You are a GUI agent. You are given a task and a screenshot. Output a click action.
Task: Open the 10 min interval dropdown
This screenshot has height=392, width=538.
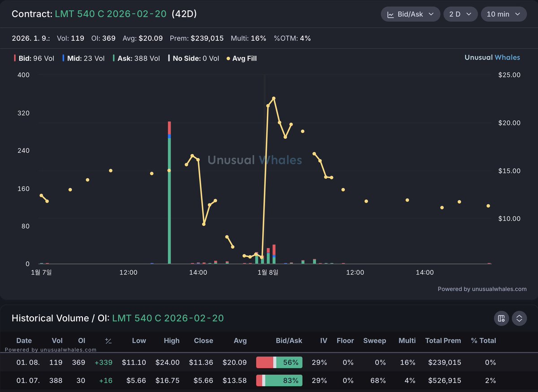(503, 14)
